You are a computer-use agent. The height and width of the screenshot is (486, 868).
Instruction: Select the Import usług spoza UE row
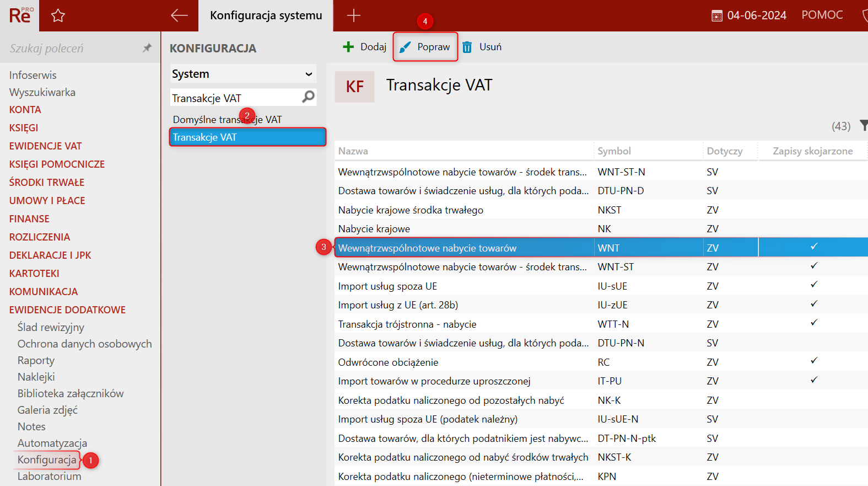click(x=601, y=286)
